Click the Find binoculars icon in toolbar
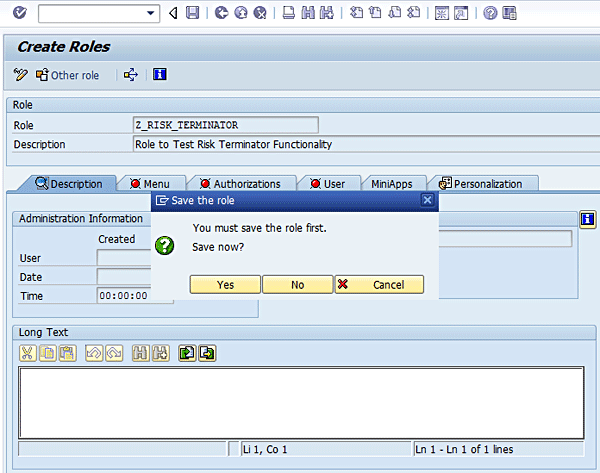The width and height of the screenshot is (600, 473). point(308,13)
